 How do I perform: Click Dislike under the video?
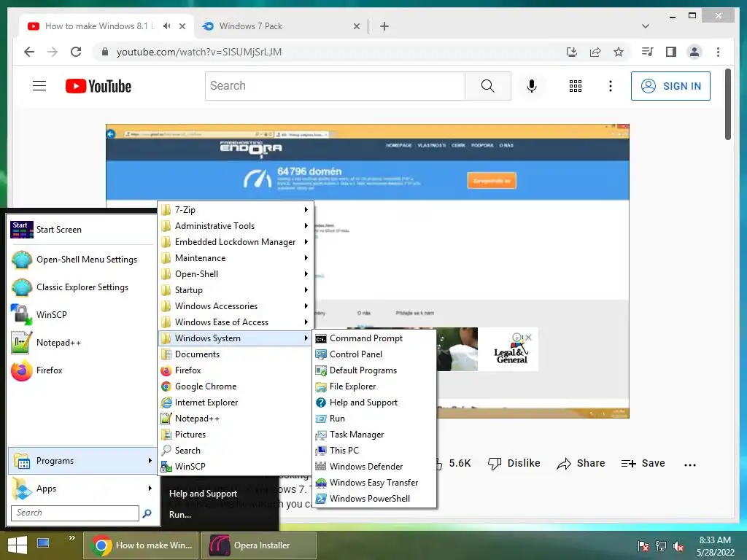pos(514,463)
